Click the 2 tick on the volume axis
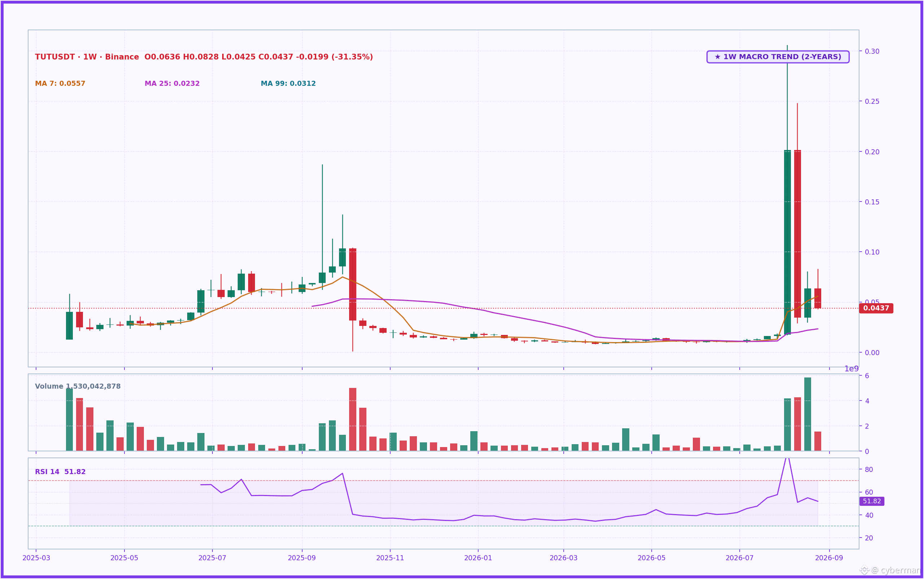Screen dimensions: 924x579 click(867, 426)
